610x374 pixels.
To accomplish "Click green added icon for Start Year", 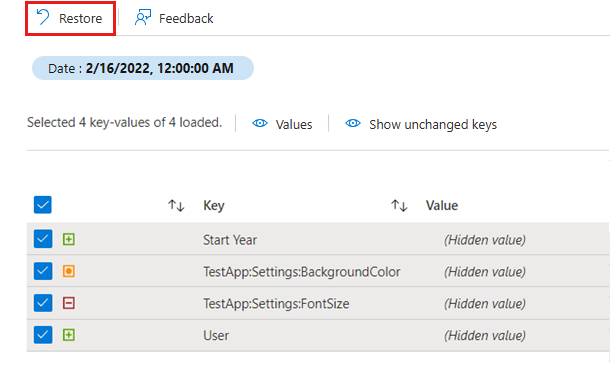I will click(69, 239).
